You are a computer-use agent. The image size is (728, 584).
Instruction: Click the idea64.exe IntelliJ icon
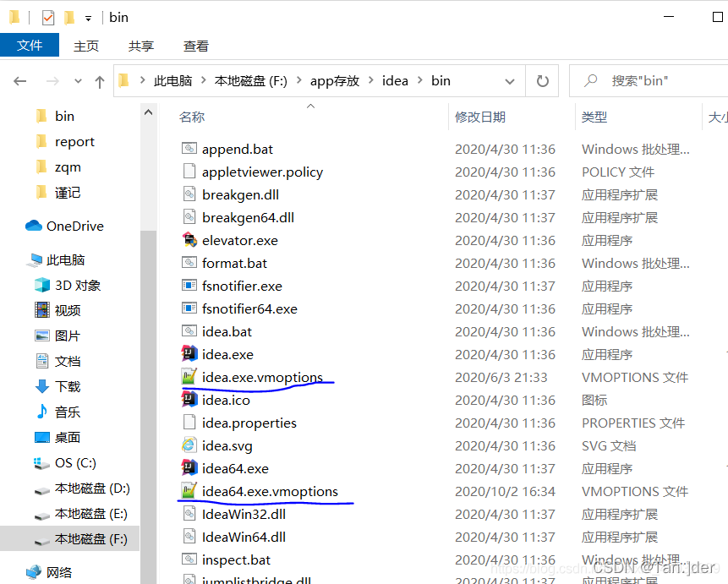[189, 467]
